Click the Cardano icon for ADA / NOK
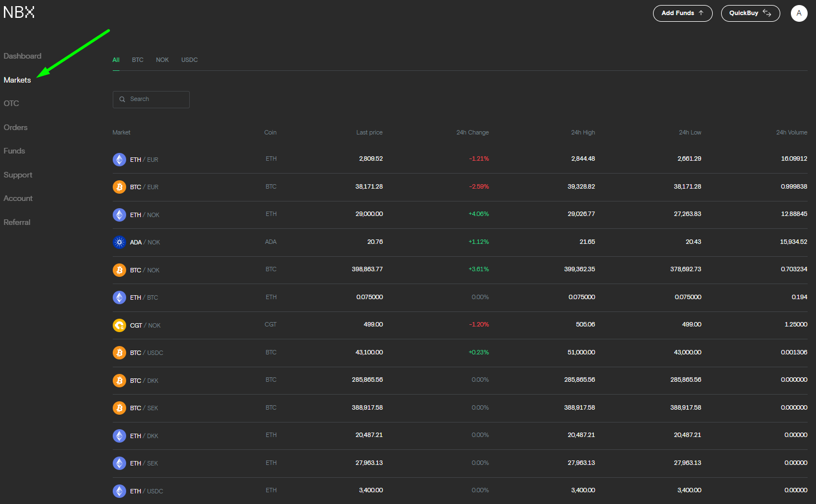Image resolution: width=816 pixels, height=504 pixels. [x=119, y=242]
